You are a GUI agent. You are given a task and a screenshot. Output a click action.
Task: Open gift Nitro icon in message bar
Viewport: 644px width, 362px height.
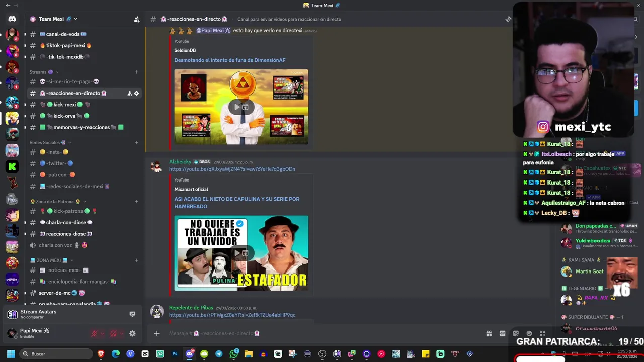pyautogui.click(x=489, y=333)
